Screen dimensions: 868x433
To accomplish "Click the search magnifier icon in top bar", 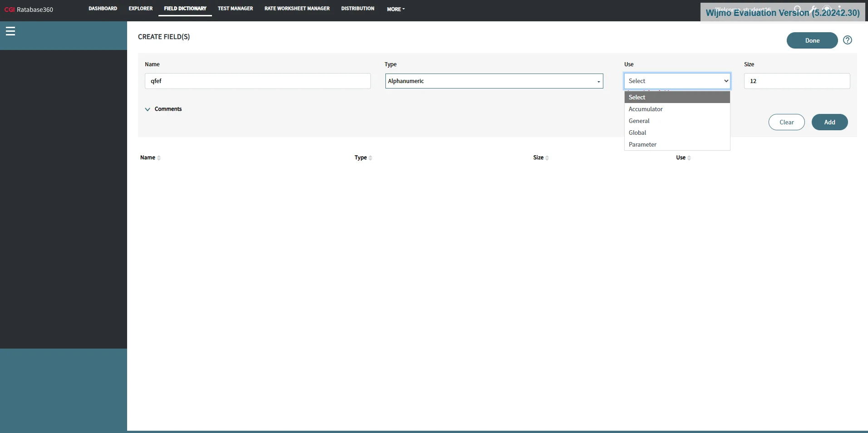I will click(797, 9).
